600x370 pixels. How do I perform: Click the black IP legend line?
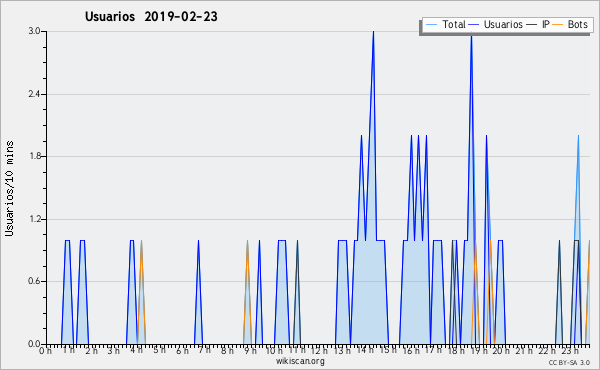tap(532, 25)
